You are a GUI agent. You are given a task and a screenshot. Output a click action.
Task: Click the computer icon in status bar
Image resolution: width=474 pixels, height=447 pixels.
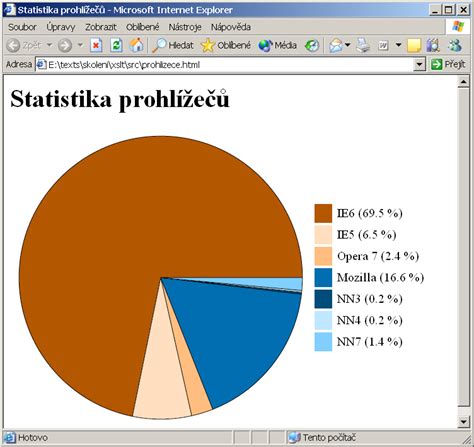294,437
